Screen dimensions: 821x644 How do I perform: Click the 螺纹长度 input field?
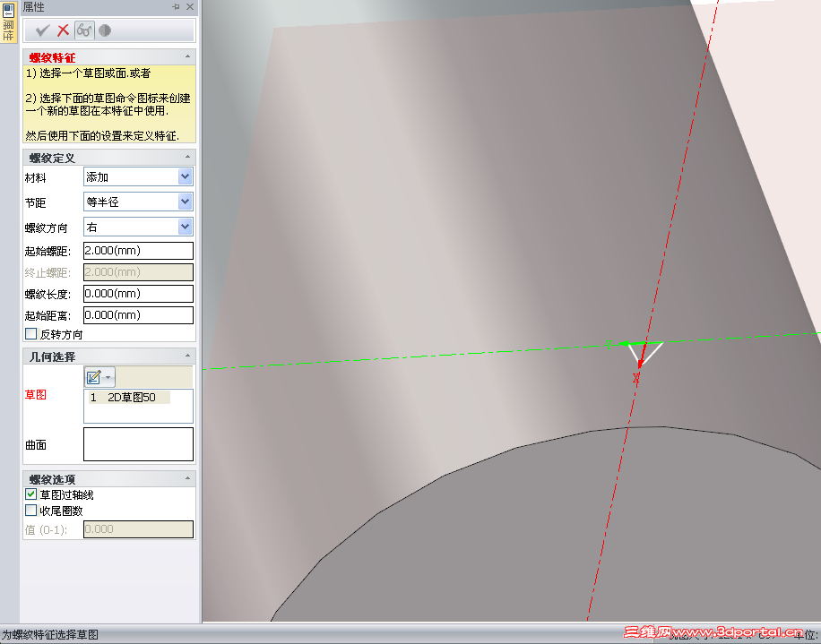click(x=138, y=294)
